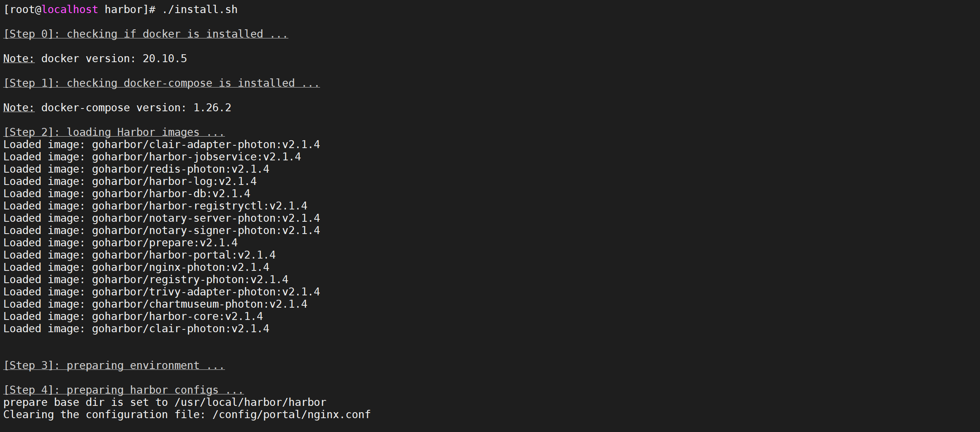This screenshot has width=980, height=432.
Task: Select the Step 0 docker check heading
Action: coord(146,34)
